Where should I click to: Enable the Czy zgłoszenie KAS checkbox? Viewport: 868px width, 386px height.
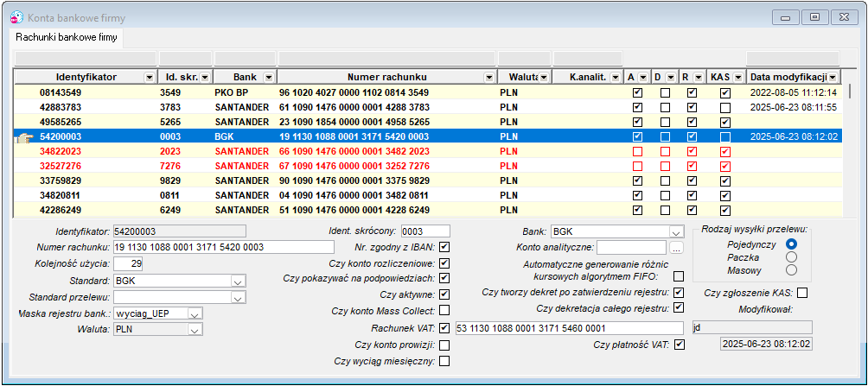[x=802, y=292]
